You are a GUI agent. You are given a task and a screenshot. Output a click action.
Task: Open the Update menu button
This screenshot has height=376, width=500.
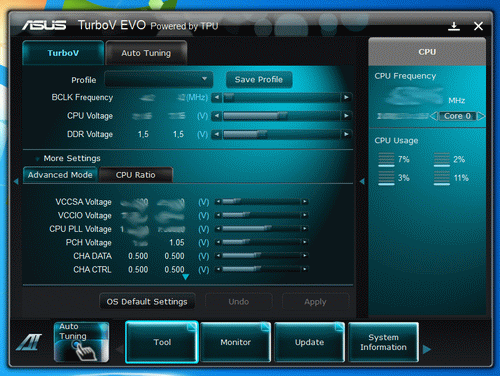(x=309, y=342)
